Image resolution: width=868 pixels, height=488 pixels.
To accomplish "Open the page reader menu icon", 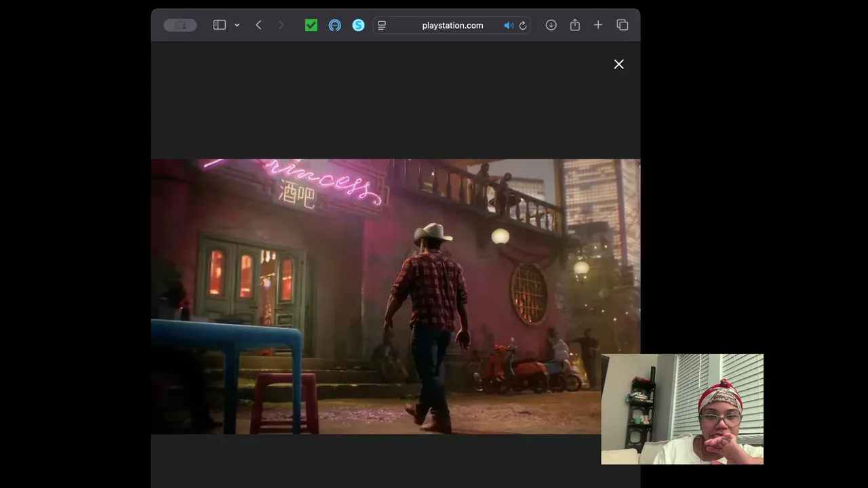I will [x=382, y=25].
